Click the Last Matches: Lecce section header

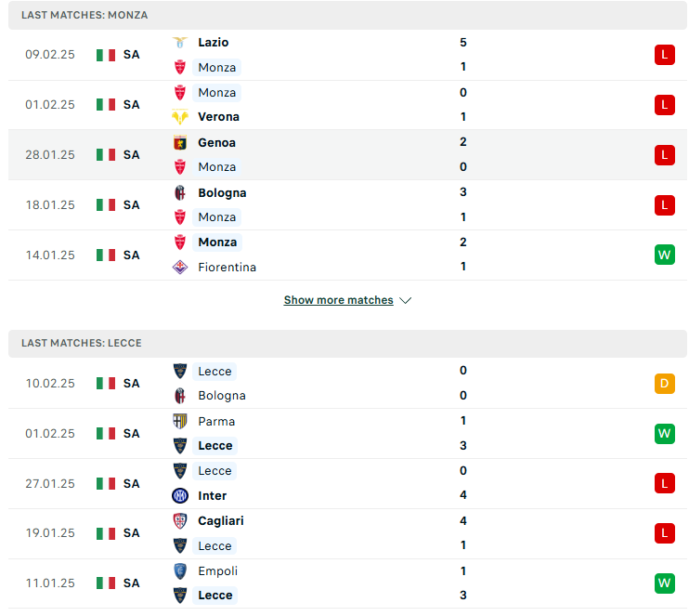347,344
